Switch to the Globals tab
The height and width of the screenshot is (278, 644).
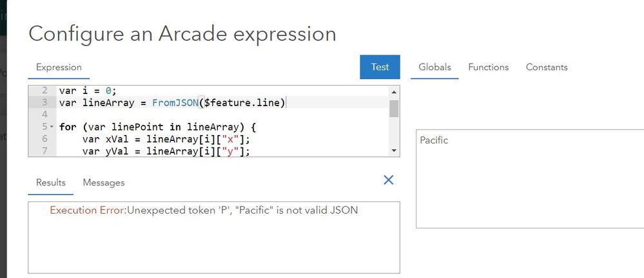434,67
